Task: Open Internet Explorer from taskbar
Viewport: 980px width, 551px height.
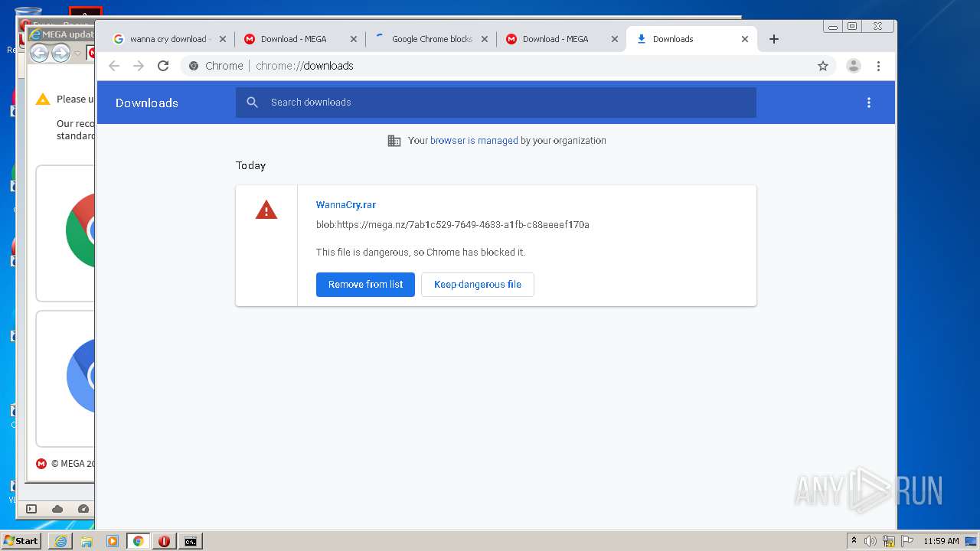Action: 60,541
